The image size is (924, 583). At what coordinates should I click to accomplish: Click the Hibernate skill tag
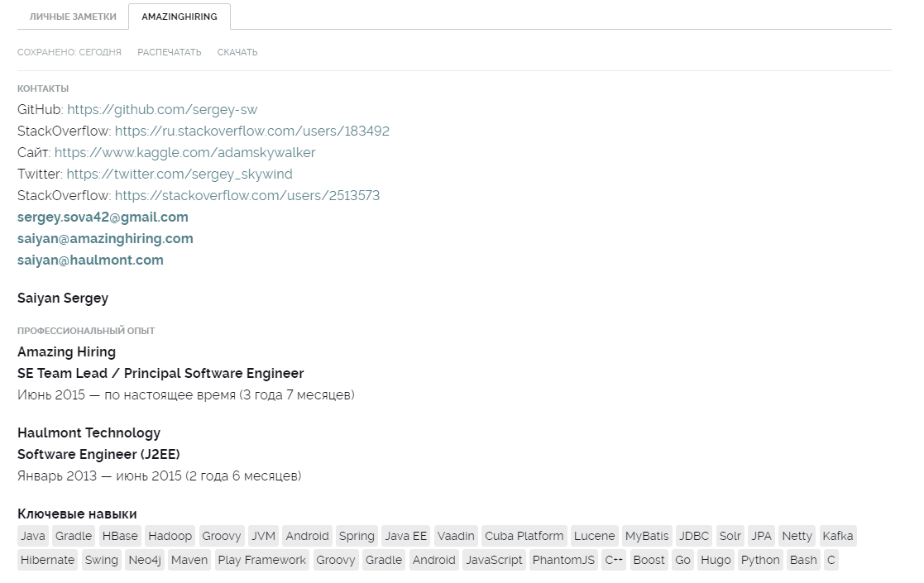point(47,560)
